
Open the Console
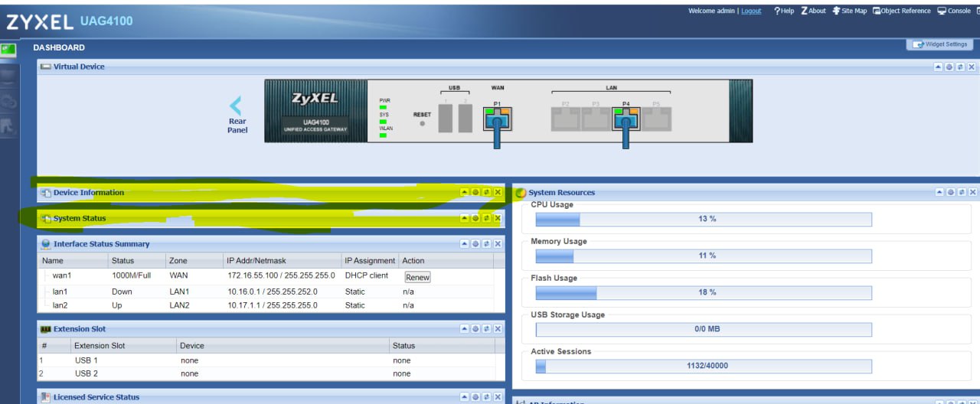click(954, 11)
